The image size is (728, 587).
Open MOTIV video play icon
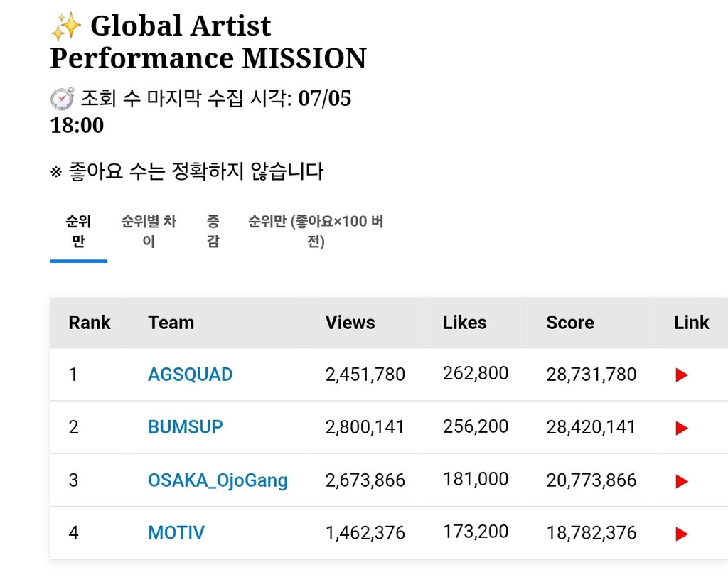[x=682, y=534]
